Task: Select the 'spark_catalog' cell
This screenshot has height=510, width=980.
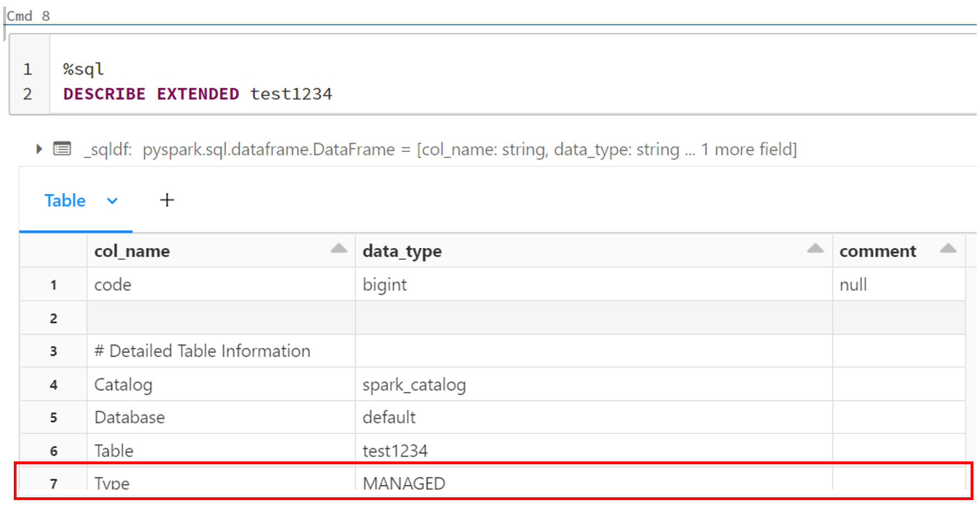Action: [x=594, y=384]
